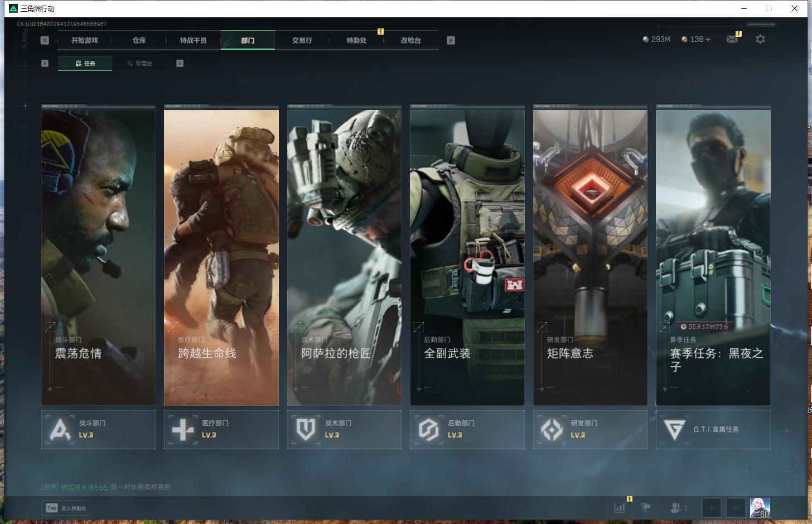Open the 仓库 warehouse tab
Screen dimensions: 812x524
[x=139, y=40]
